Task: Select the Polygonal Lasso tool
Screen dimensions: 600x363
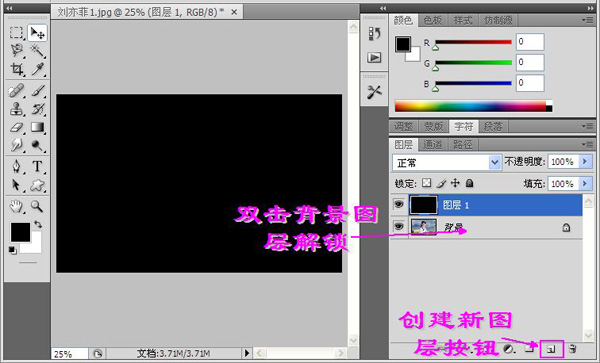Action: point(16,50)
